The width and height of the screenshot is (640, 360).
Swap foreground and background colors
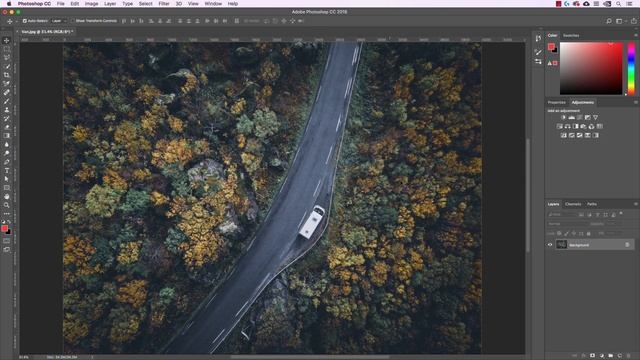tap(9, 222)
